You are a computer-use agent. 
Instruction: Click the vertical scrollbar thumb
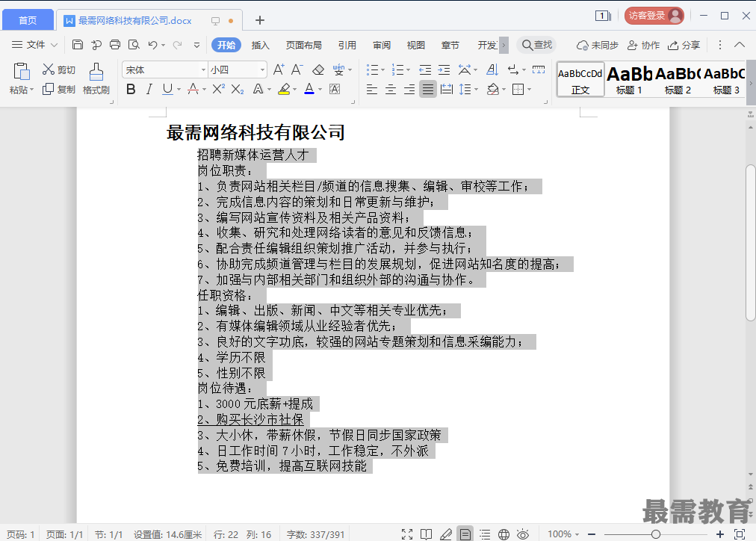pyautogui.click(x=750, y=243)
